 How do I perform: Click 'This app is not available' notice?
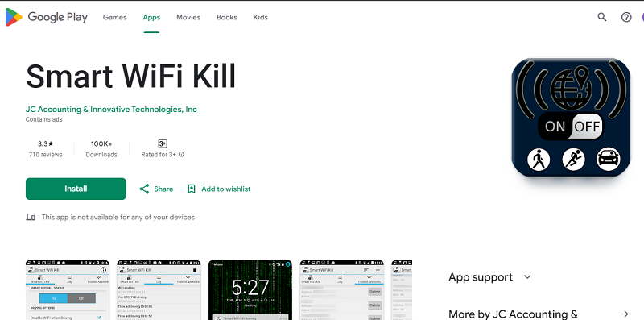(118, 217)
